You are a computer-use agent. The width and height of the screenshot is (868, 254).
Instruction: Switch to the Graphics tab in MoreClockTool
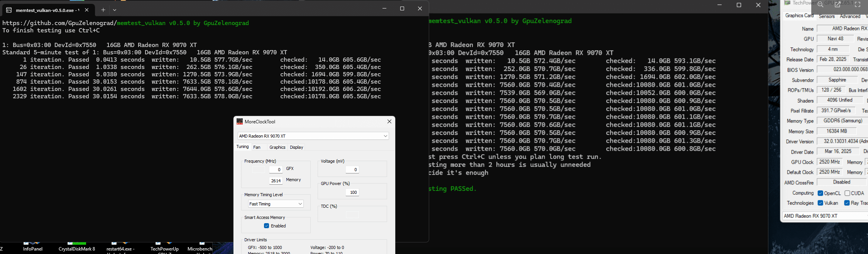tap(277, 147)
